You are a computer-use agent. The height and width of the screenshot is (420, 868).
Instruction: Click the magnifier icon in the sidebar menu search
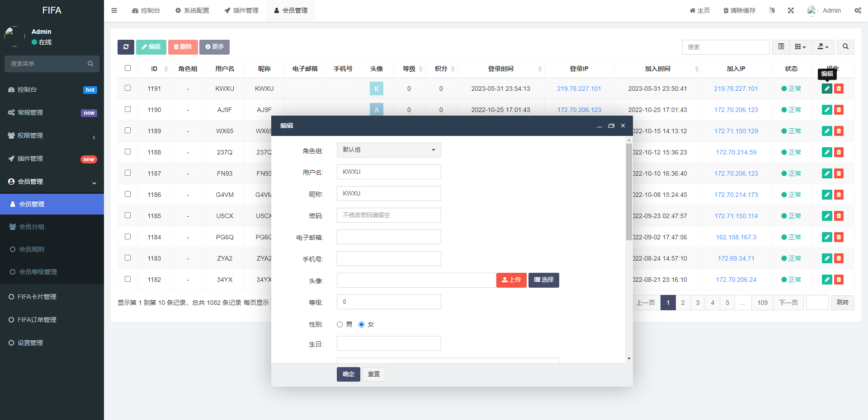[90, 64]
